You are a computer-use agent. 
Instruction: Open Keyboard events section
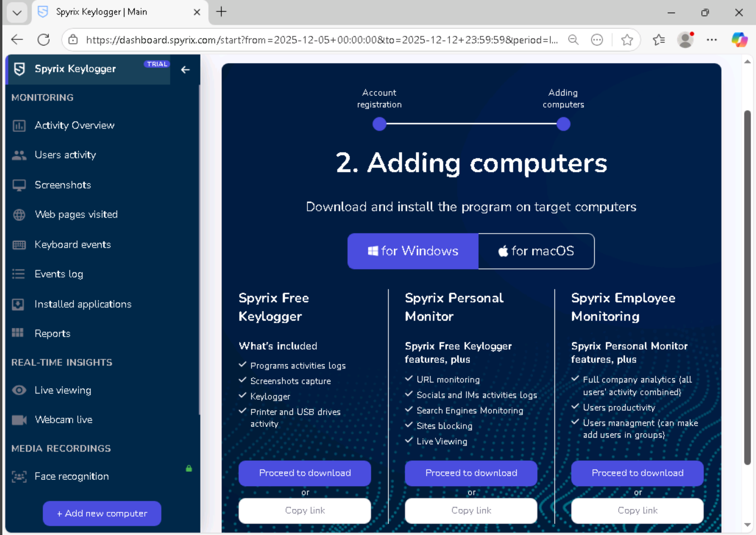(72, 245)
